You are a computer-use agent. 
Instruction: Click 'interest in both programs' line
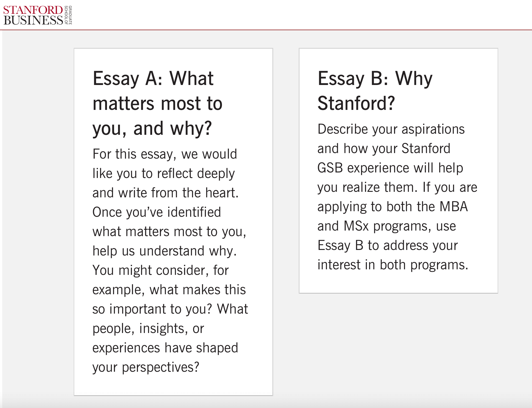coord(393,265)
